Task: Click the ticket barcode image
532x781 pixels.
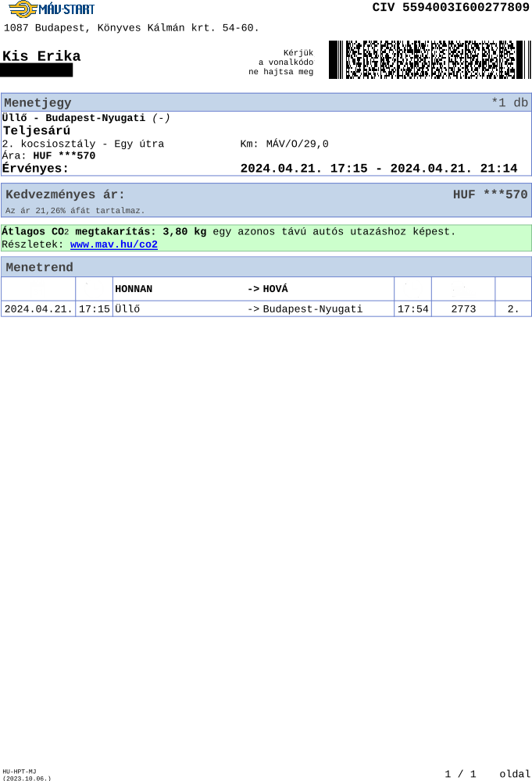Action: point(430,60)
